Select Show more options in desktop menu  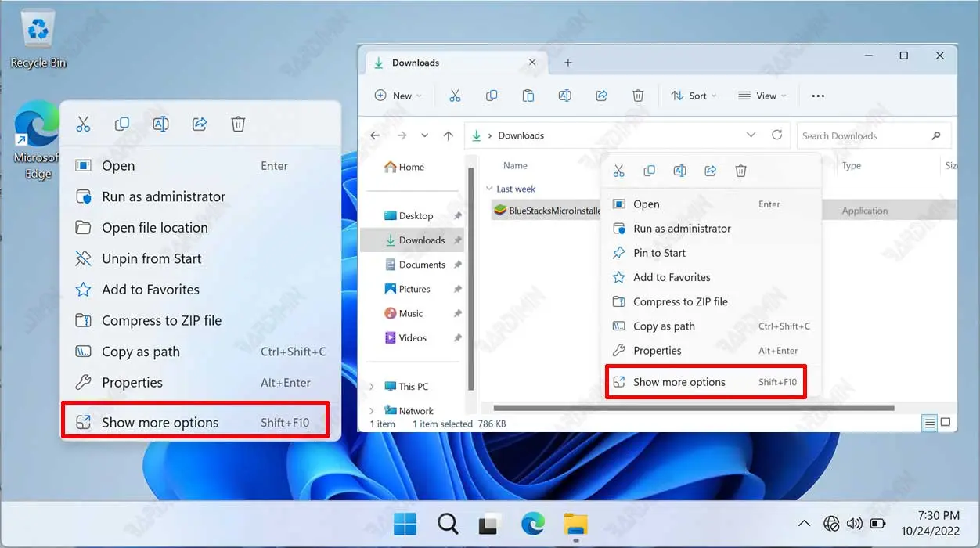coord(194,423)
